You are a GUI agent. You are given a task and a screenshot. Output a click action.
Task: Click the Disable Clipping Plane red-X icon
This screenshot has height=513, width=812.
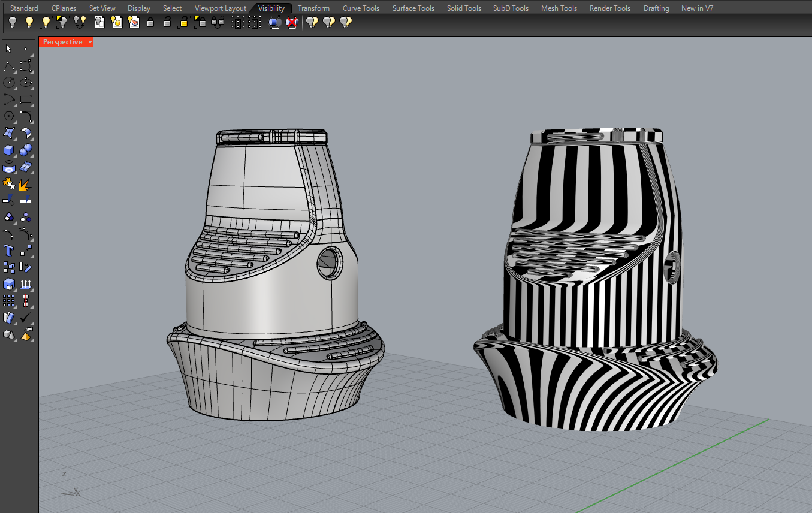tap(292, 23)
